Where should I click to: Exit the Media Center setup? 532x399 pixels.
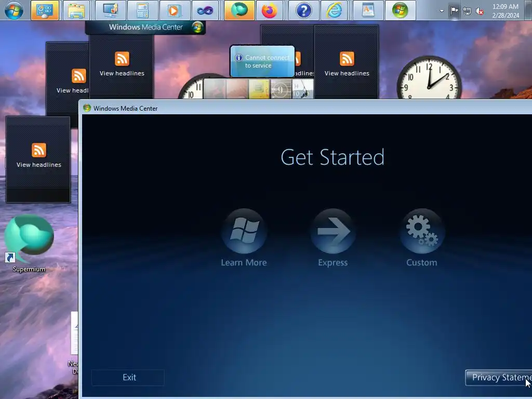(x=128, y=377)
